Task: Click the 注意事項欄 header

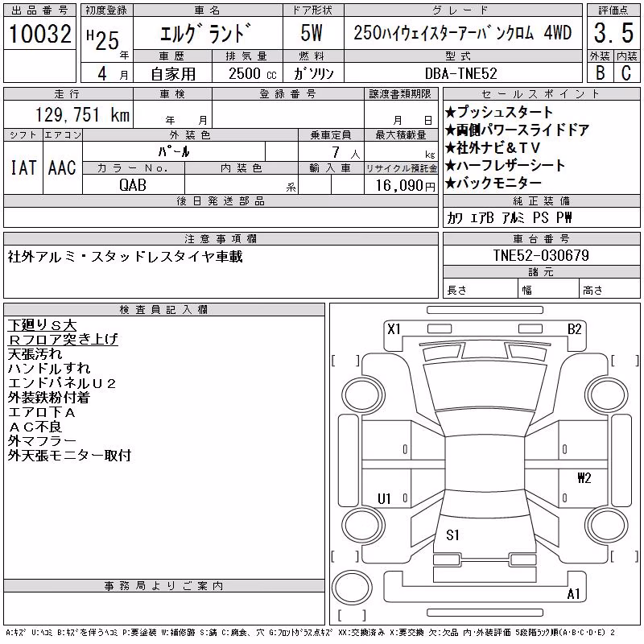Action: coord(221,239)
